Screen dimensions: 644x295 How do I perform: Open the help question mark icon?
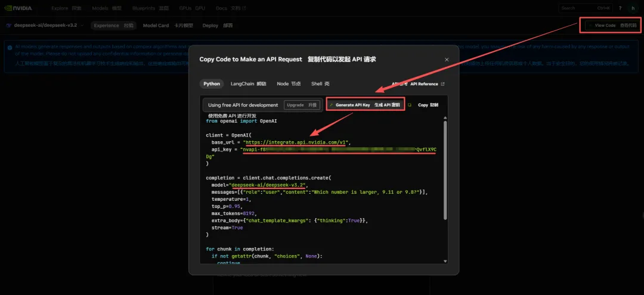(620, 8)
